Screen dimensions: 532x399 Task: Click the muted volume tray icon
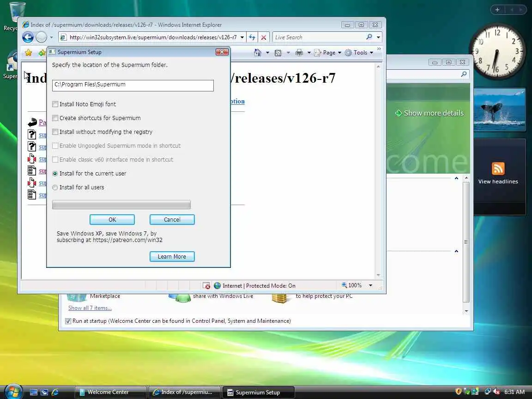pos(496,392)
